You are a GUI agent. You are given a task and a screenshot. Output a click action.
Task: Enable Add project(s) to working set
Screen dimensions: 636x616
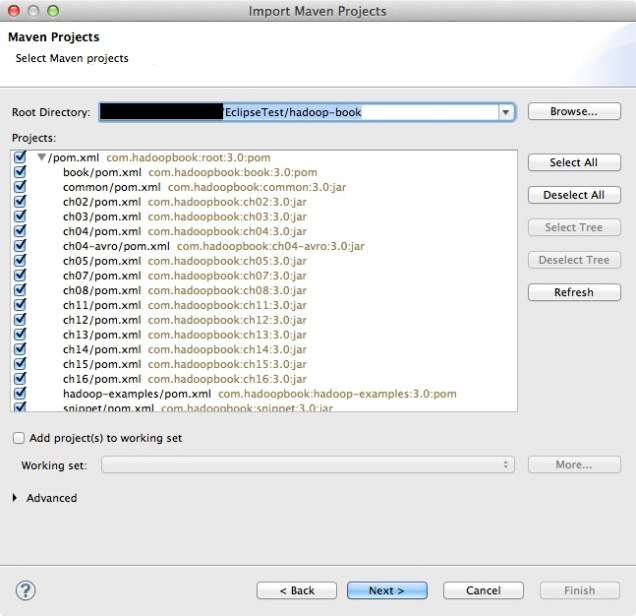20,438
